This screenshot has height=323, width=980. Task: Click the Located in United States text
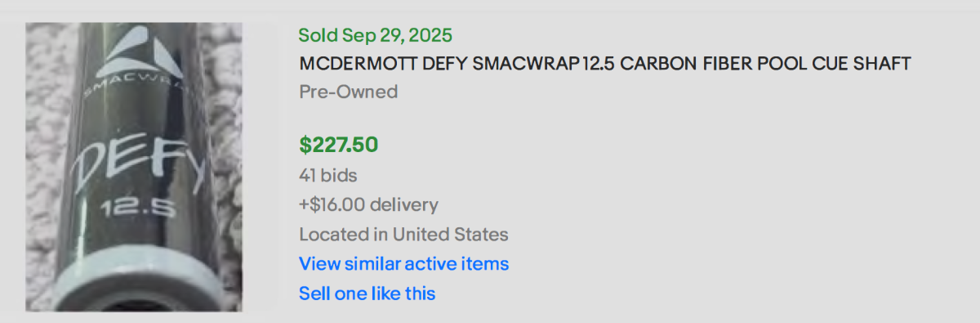(x=403, y=235)
